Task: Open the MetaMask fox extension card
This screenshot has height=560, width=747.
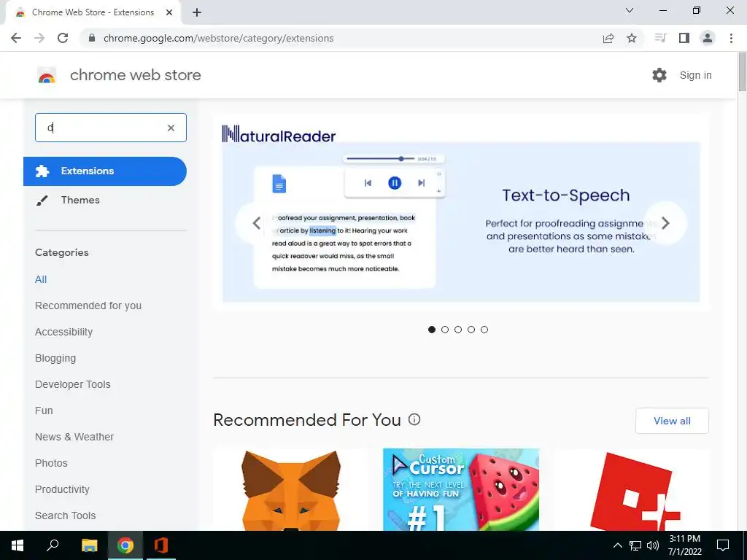Action: 290,489
